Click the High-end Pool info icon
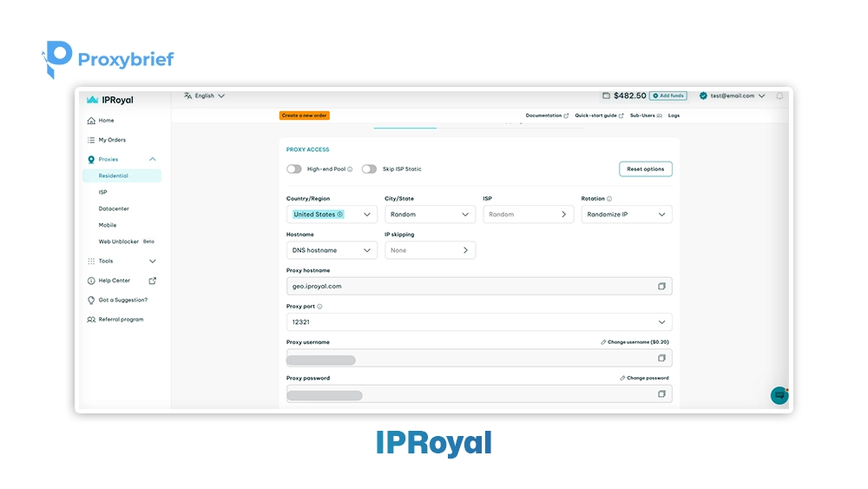Viewport: 868px width, 489px height. coord(350,169)
